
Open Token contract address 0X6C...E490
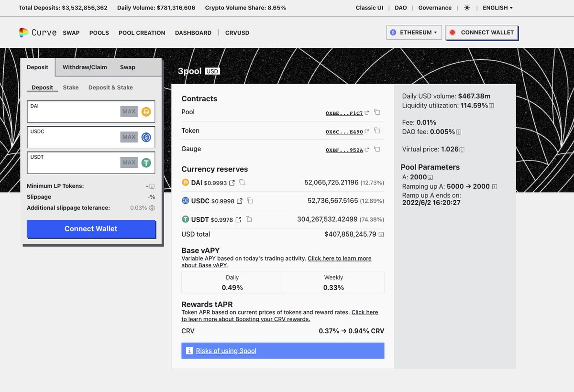click(344, 131)
